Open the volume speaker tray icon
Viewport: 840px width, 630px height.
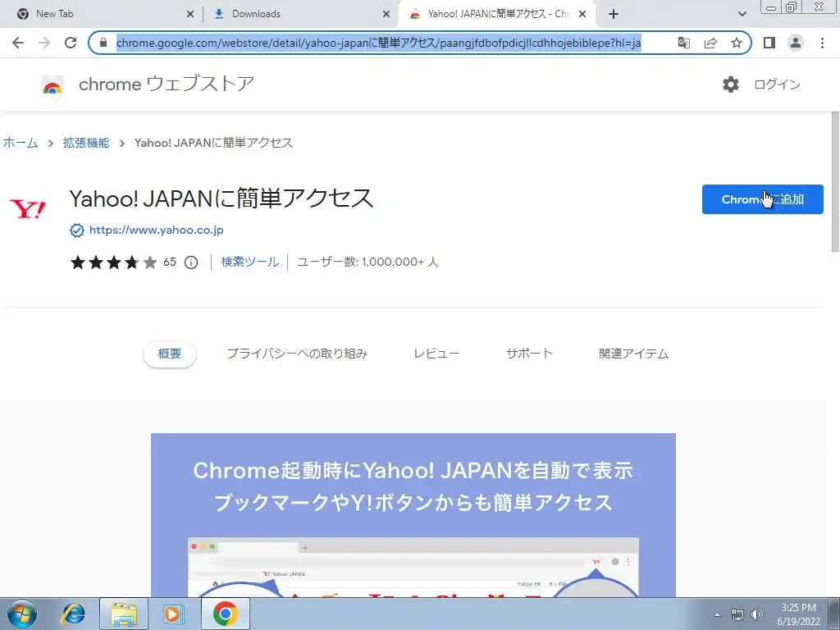(x=757, y=614)
